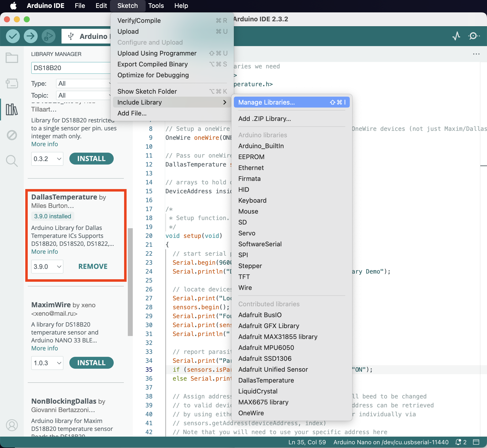Expand Include Library submenu arrow
This screenshot has width=487, height=448.
pos(225,102)
